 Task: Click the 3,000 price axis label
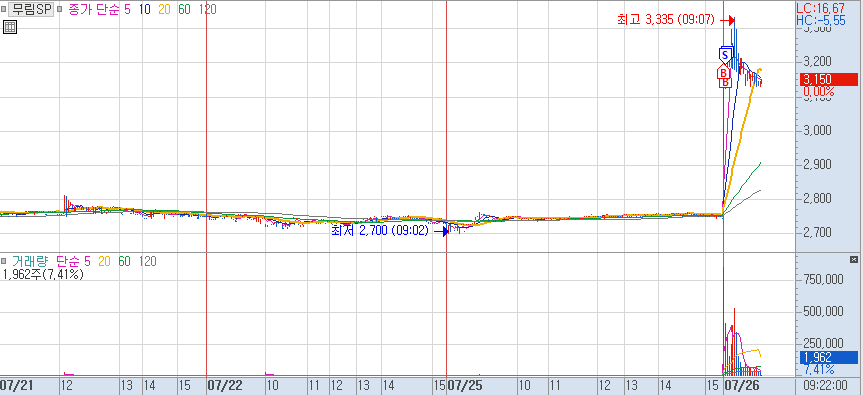tap(817, 130)
